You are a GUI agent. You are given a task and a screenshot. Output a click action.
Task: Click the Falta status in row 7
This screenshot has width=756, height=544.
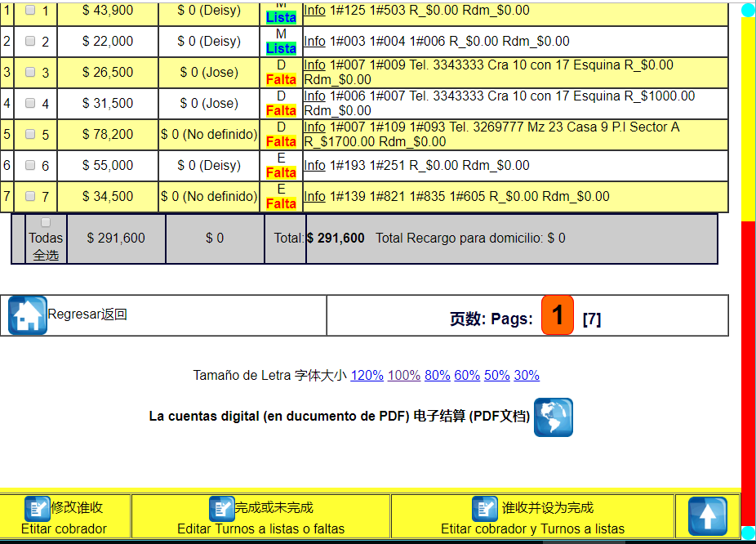click(x=281, y=204)
